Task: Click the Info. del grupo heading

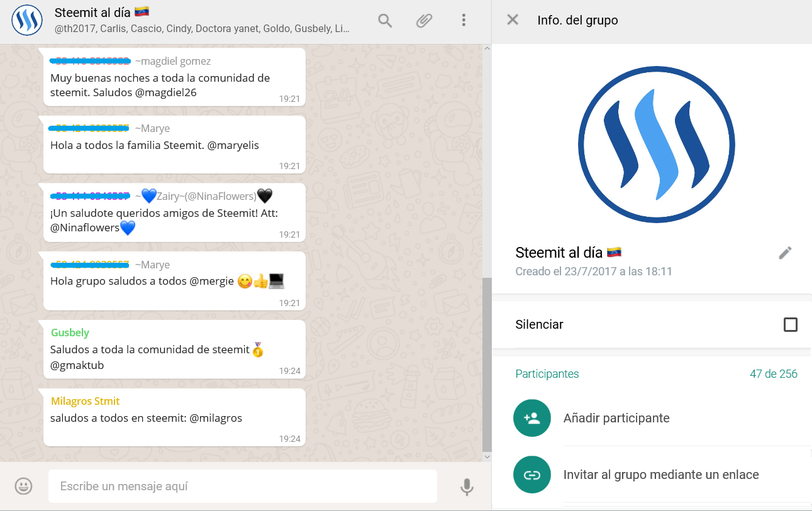Action: click(x=577, y=20)
